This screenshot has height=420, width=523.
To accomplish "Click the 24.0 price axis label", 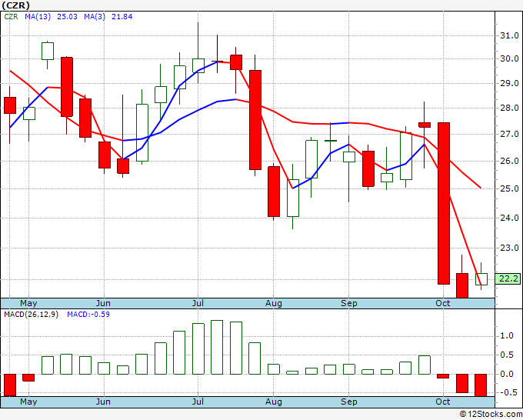I will [509, 218].
